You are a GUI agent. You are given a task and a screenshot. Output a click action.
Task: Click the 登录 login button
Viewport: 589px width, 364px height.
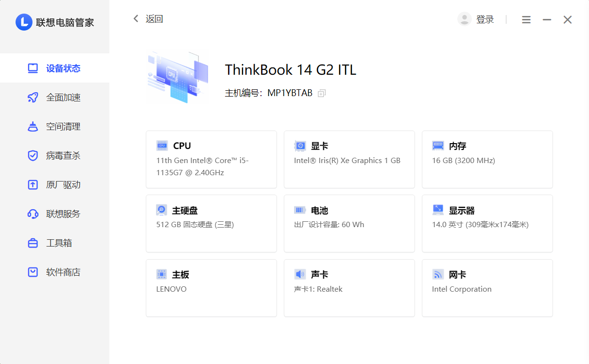485,19
